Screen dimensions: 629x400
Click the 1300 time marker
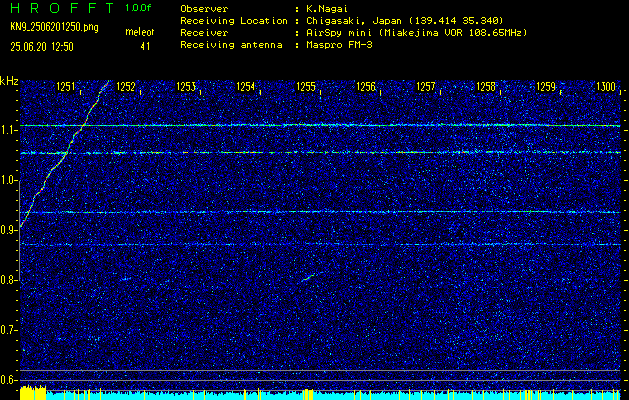coord(606,87)
